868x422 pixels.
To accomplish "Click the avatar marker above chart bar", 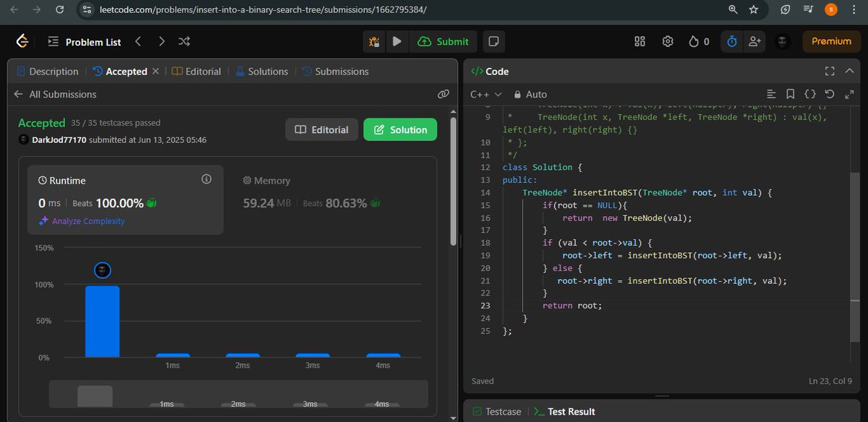I will coord(103,270).
